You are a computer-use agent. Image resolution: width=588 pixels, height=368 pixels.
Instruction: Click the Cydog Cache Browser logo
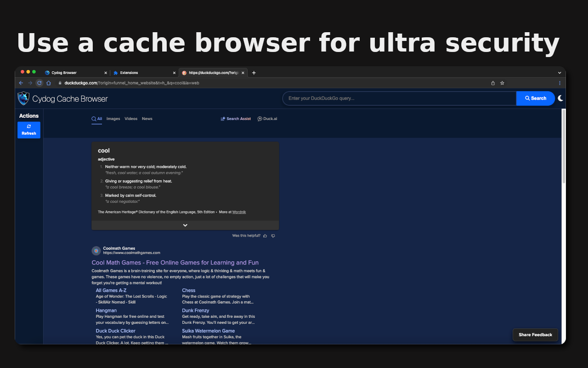click(23, 98)
